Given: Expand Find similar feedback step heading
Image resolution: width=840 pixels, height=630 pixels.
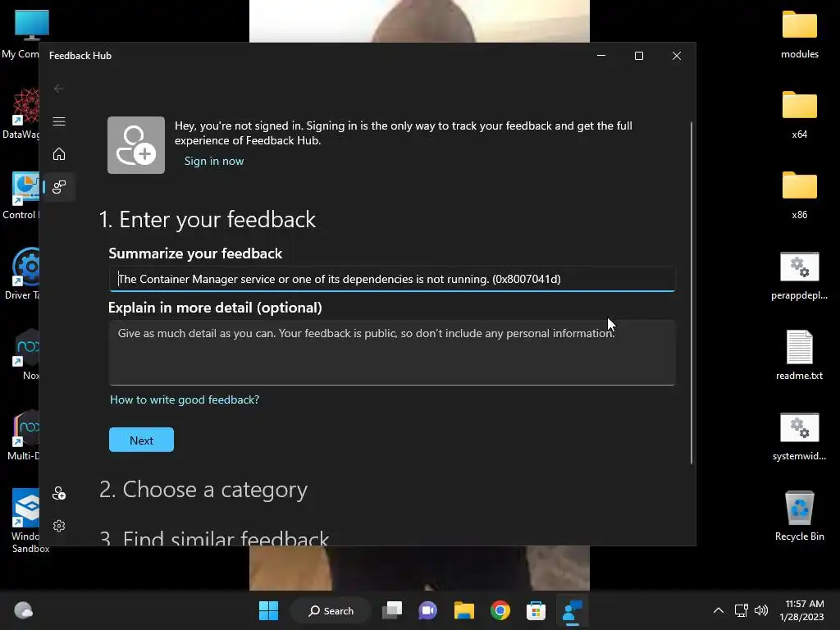Looking at the screenshot, I should [214, 536].
